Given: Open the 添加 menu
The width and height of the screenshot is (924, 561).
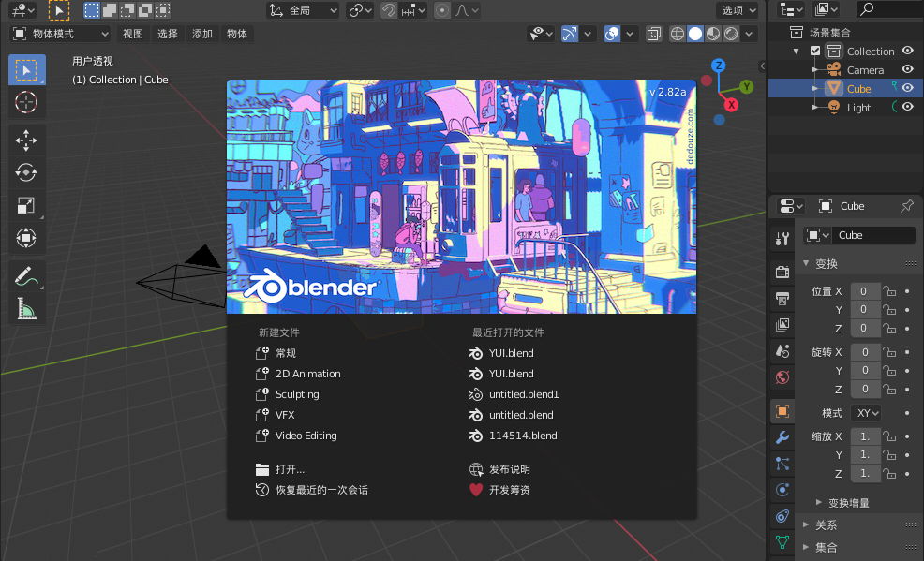Looking at the screenshot, I should pos(202,34).
